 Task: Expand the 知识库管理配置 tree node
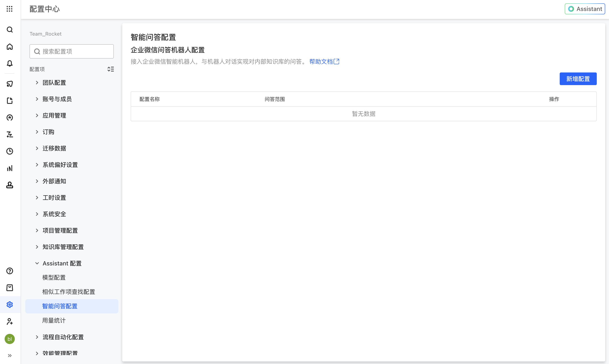[x=37, y=247]
